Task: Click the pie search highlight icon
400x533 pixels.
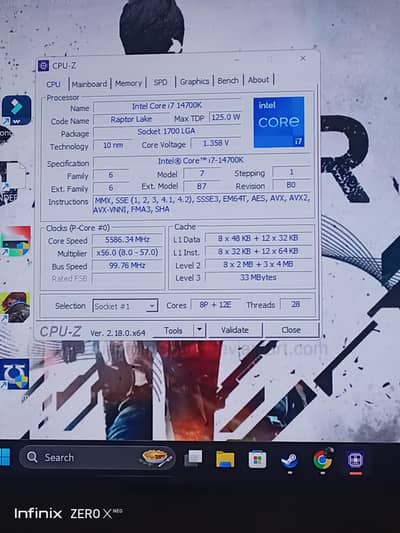Action: coord(155,458)
